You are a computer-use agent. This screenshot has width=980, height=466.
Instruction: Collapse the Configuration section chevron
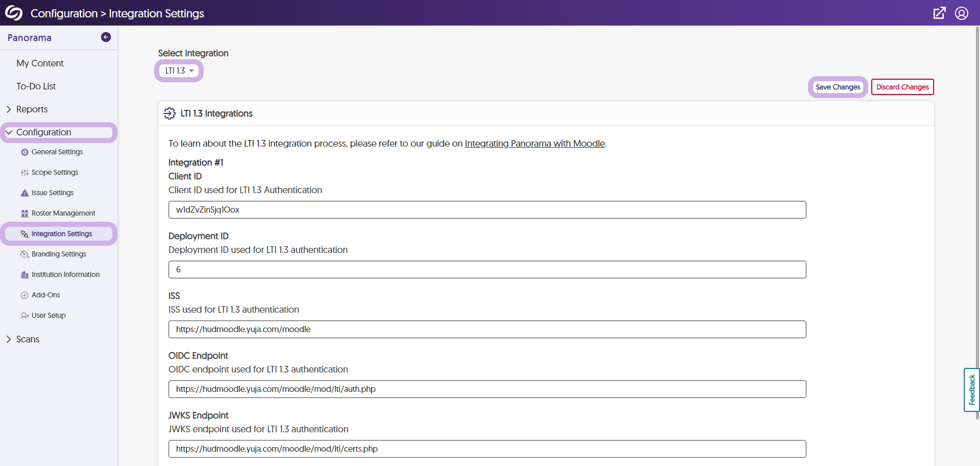pyautogui.click(x=8, y=132)
